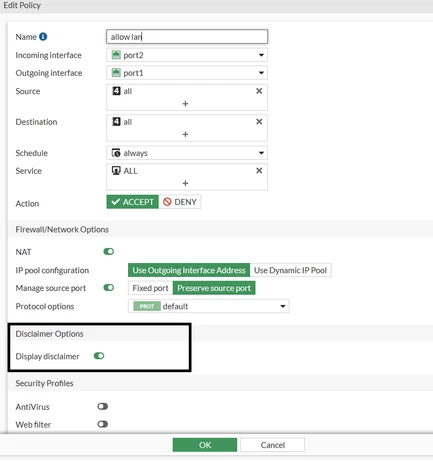Click the service icon beside ALL

tap(116, 171)
